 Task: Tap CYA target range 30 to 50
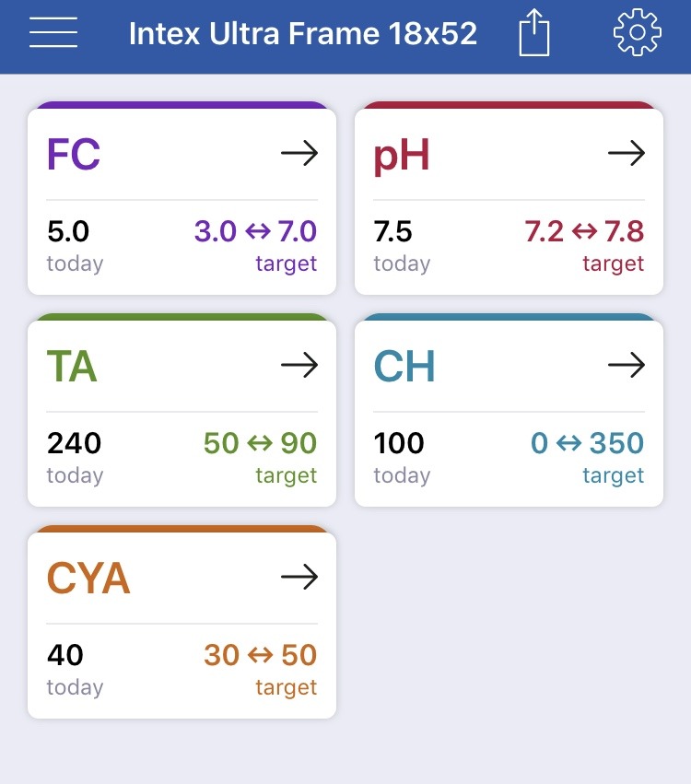261,655
